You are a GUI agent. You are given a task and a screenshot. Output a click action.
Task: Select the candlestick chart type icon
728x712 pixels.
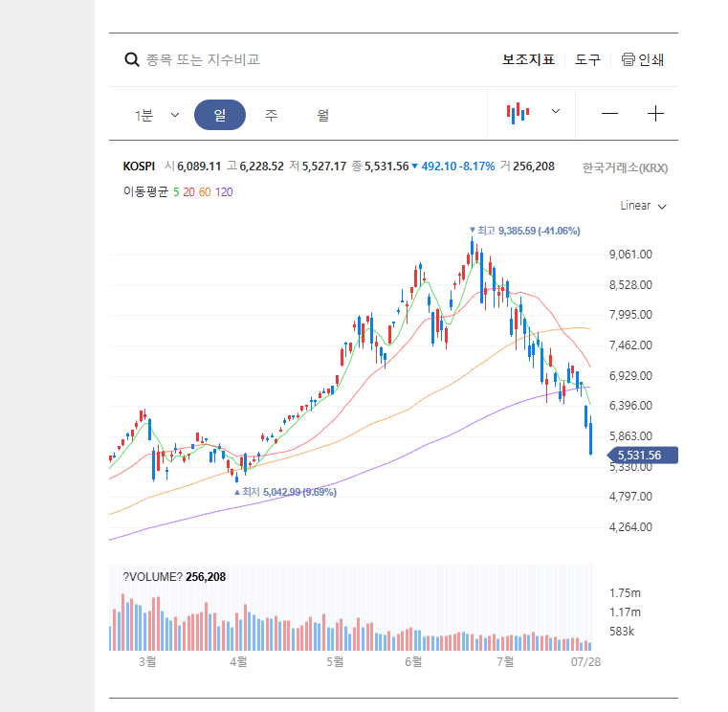coord(518,113)
